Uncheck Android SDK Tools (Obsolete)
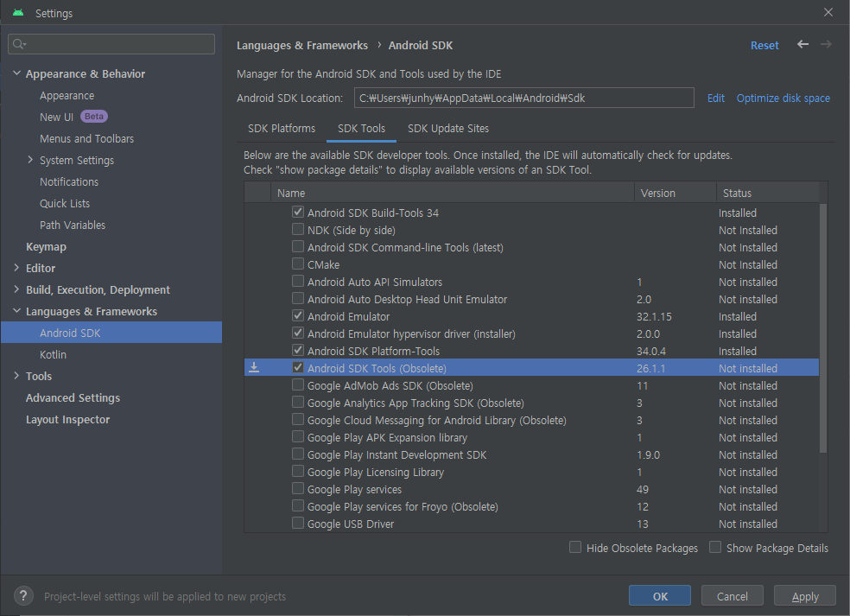 (298, 368)
